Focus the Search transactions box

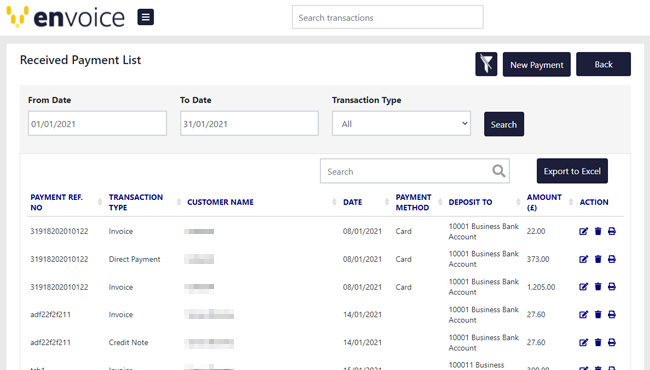pyautogui.click(x=388, y=17)
